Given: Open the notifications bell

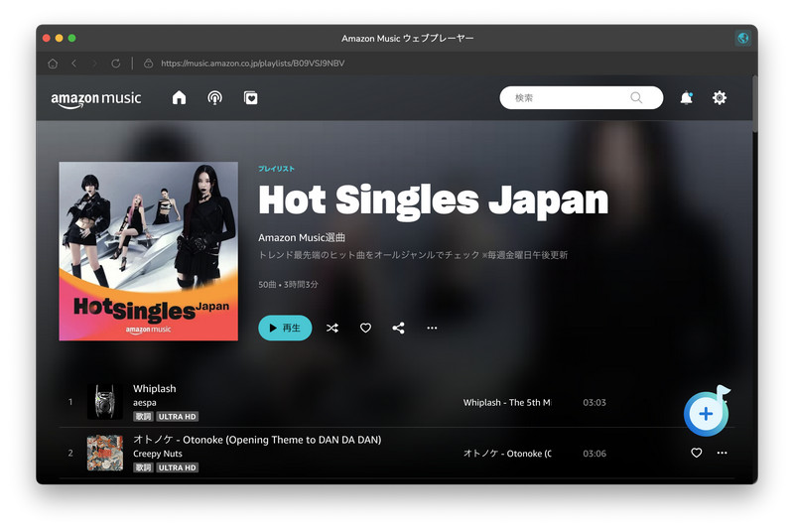Looking at the screenshot, I should tap(686, 97).
